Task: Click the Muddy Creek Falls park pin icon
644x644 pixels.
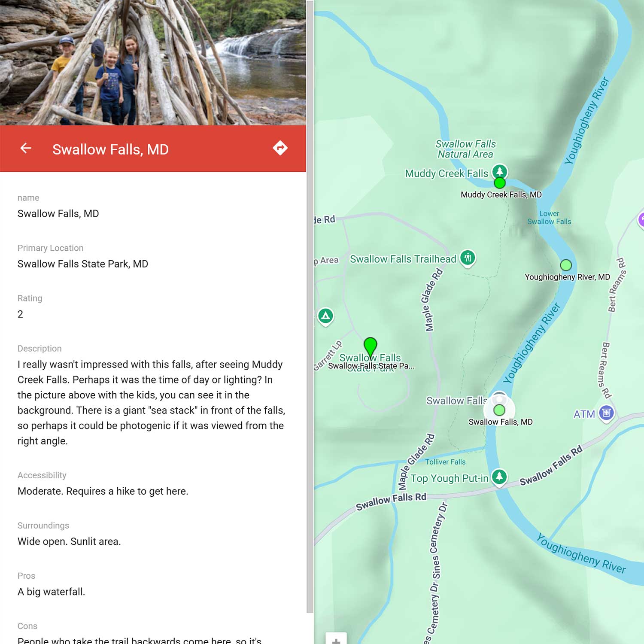Action: coord(500,171)
